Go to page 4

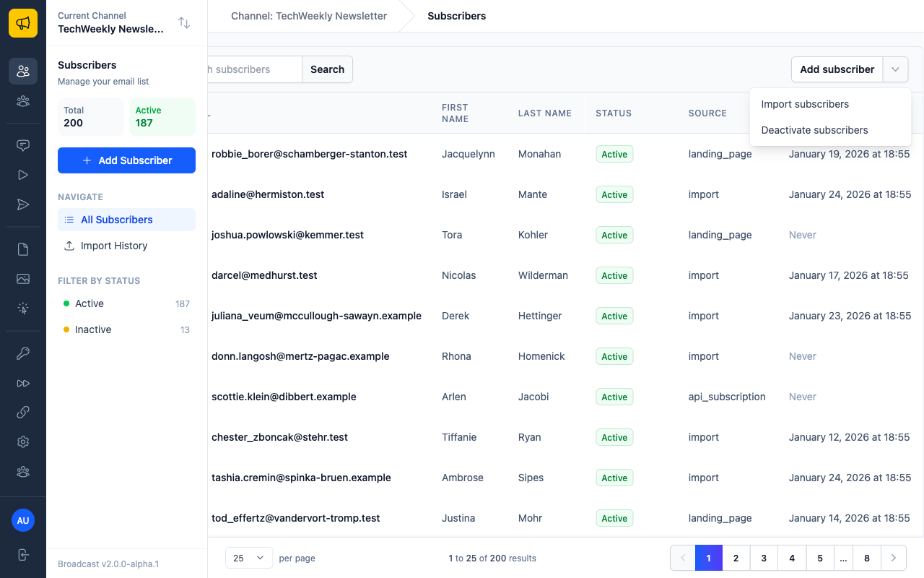792,558
